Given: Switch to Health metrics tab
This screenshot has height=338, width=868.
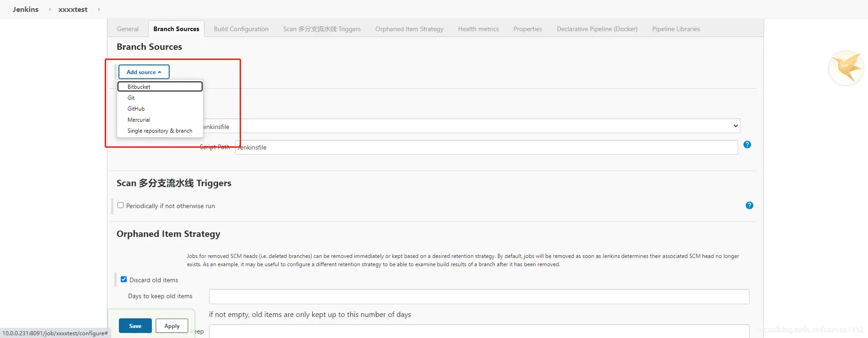Looking at the screenshot, I should tap(478, 29).
